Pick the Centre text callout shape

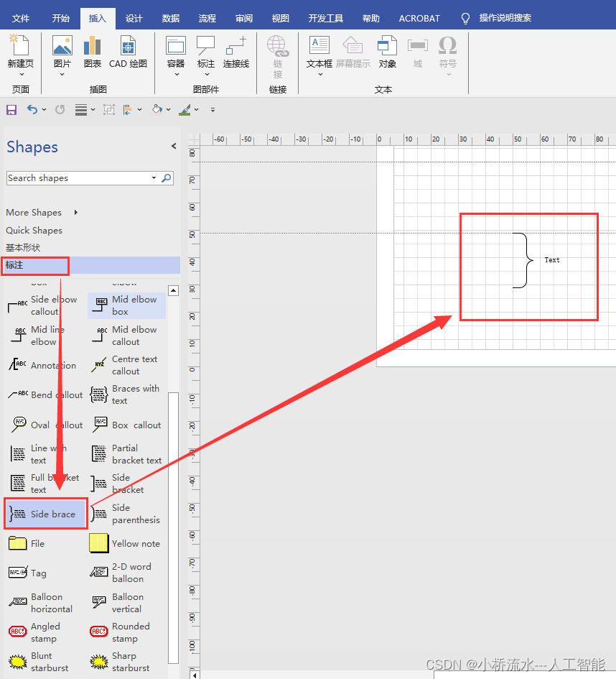tap(125, 365)
